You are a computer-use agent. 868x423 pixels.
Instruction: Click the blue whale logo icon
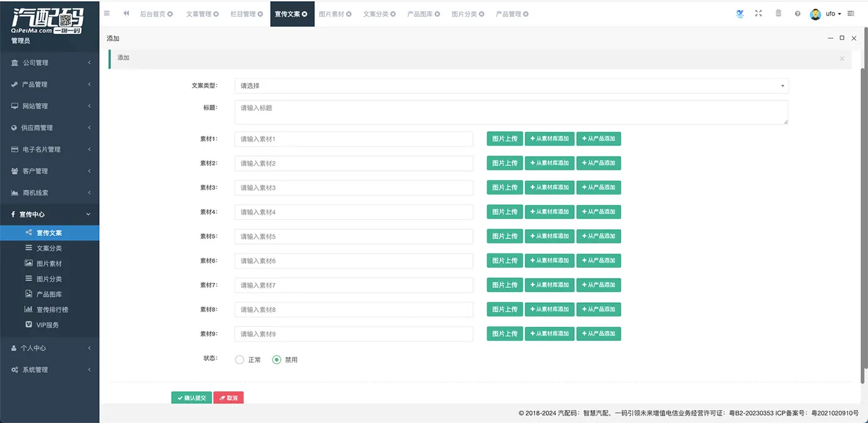pos(739,13)
